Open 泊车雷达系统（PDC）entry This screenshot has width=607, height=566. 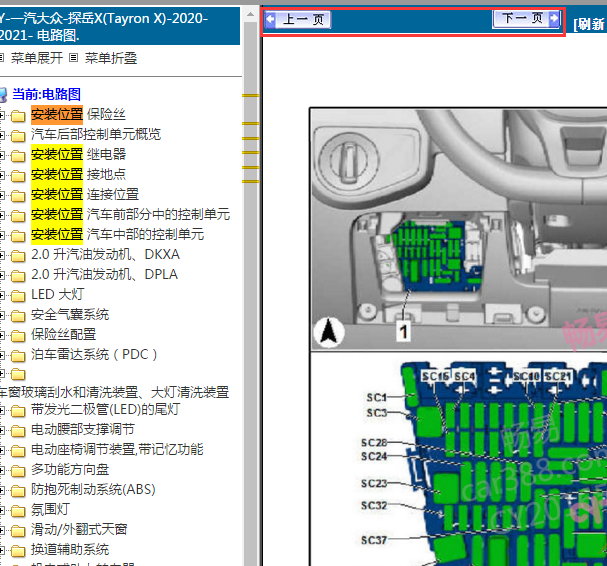[94, 354]
